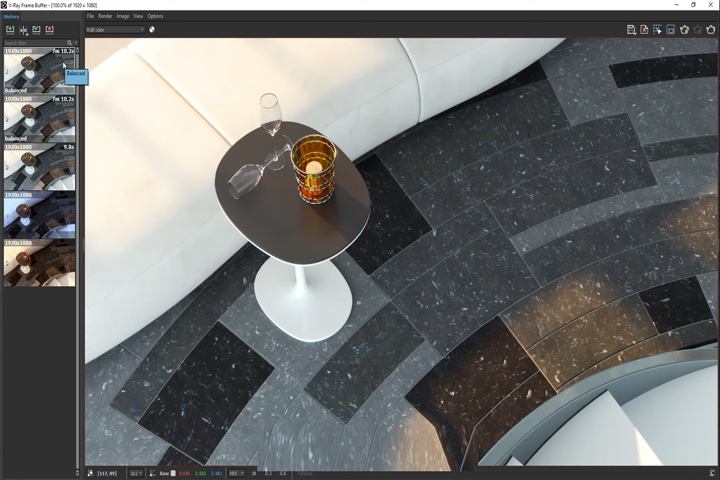Switch to the History tab
720x480 pixels.
(11, 17)
